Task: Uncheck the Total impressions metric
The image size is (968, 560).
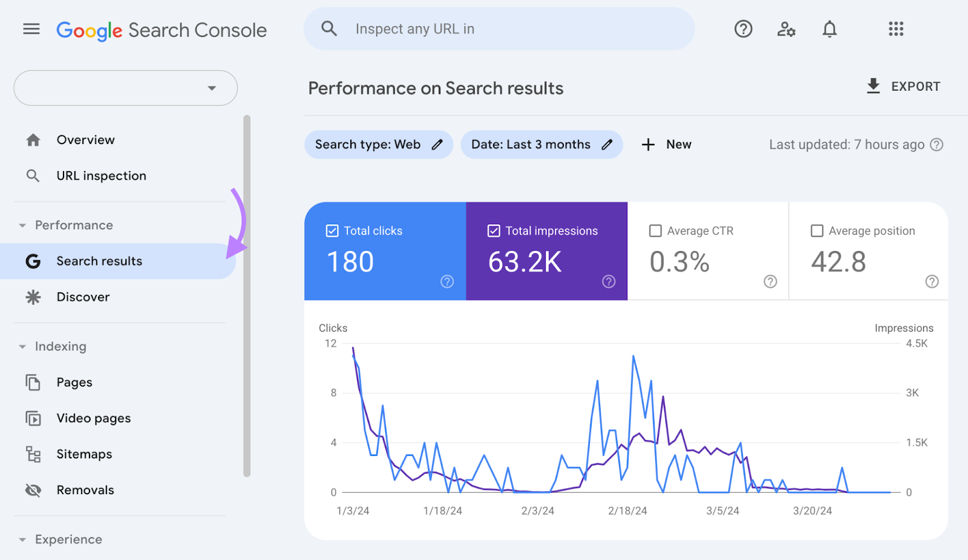Action: [494, 230]
